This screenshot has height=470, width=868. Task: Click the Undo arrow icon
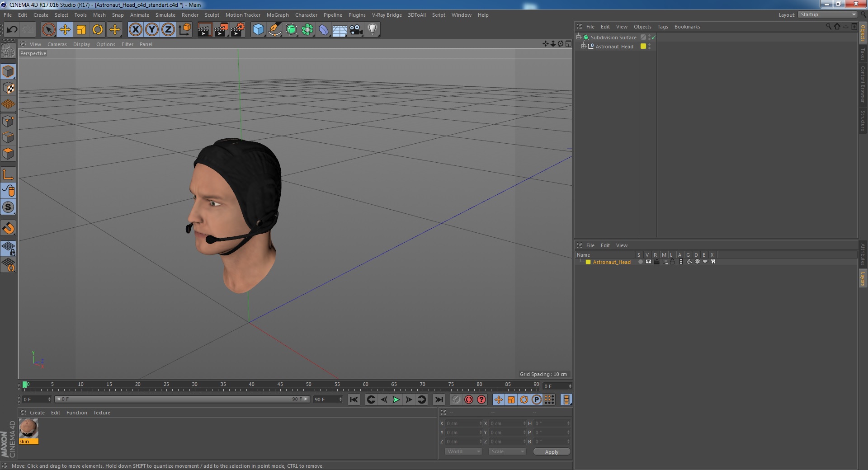(x=12, y=30)
